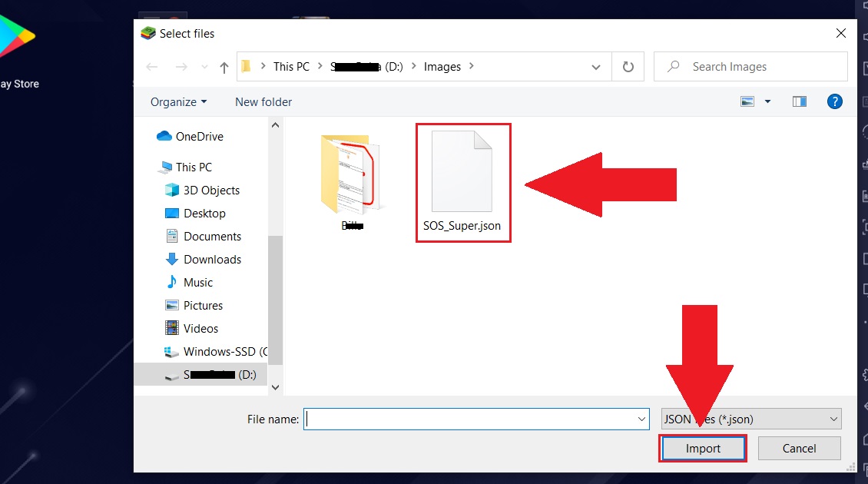868x484 pixels.
Task: Click the change view icon
Action: pos(747,101)
